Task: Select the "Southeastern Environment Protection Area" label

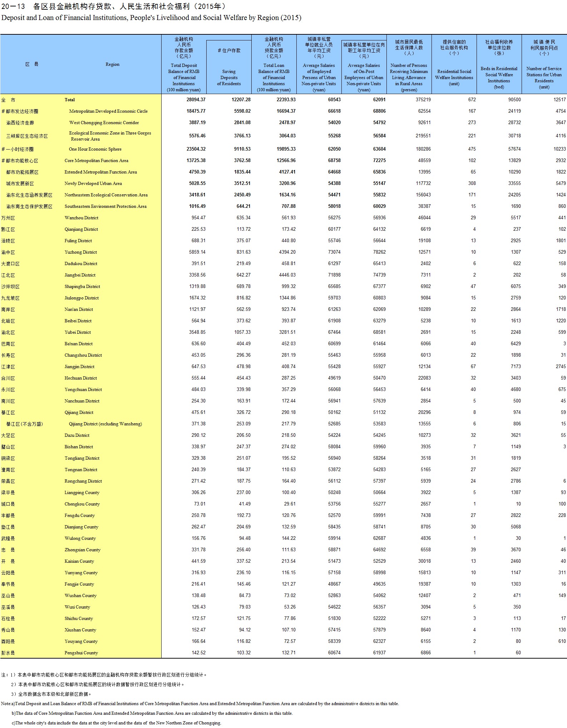Action: [x=105, y=206]
